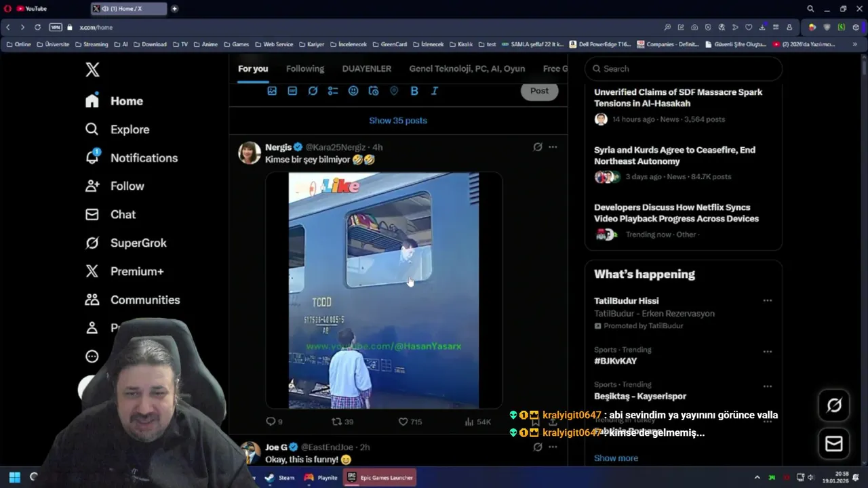Screen dimensions: 868x488
Task: Click Show more under What's happening
Action: coord(616,458)
